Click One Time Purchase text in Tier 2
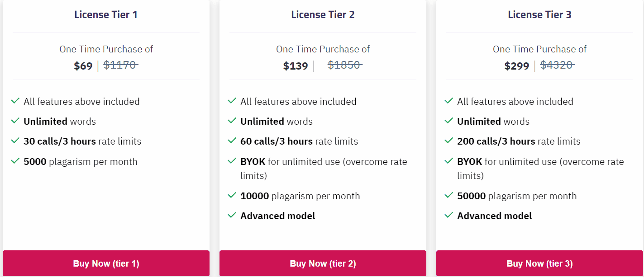 point(323,49)
